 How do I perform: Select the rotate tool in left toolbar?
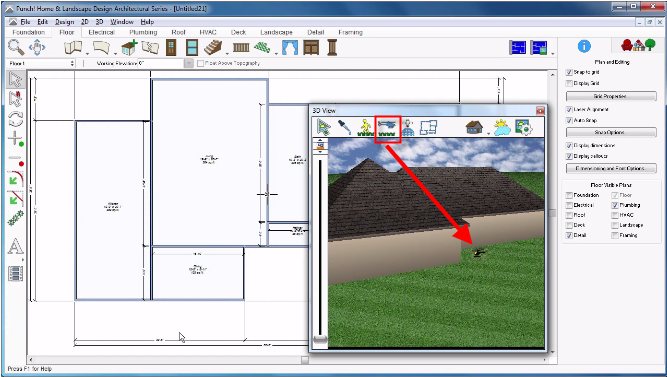click(15, 119)
